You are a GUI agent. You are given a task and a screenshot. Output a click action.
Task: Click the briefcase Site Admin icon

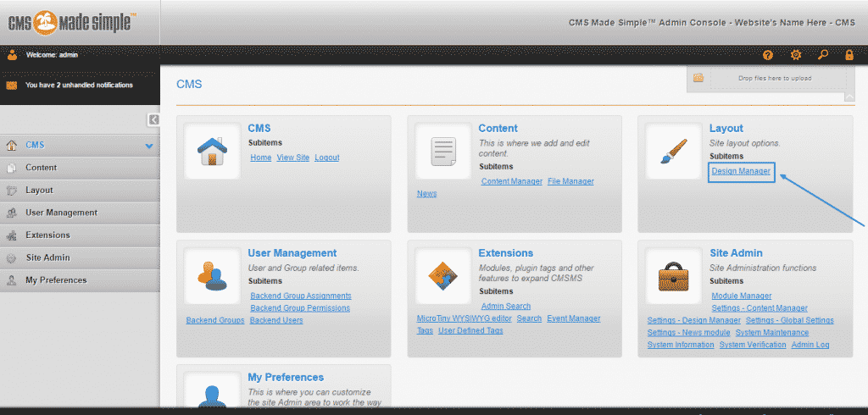pos(673,275)
